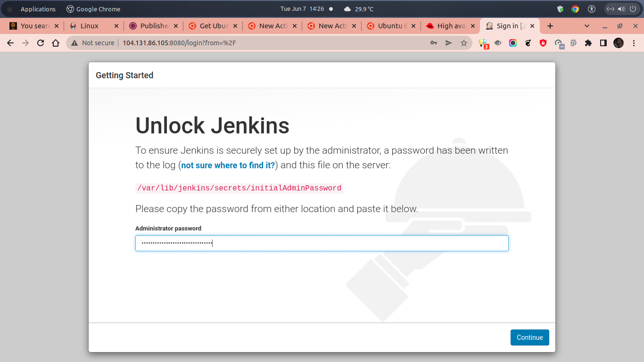Open the network, volume, power system menu
Image resolution: width=644 pixels, height=362 pixels.
621,9
